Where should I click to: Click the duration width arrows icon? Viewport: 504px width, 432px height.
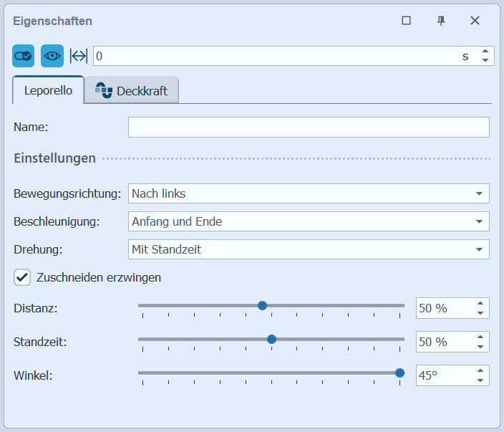click(78, 56)
